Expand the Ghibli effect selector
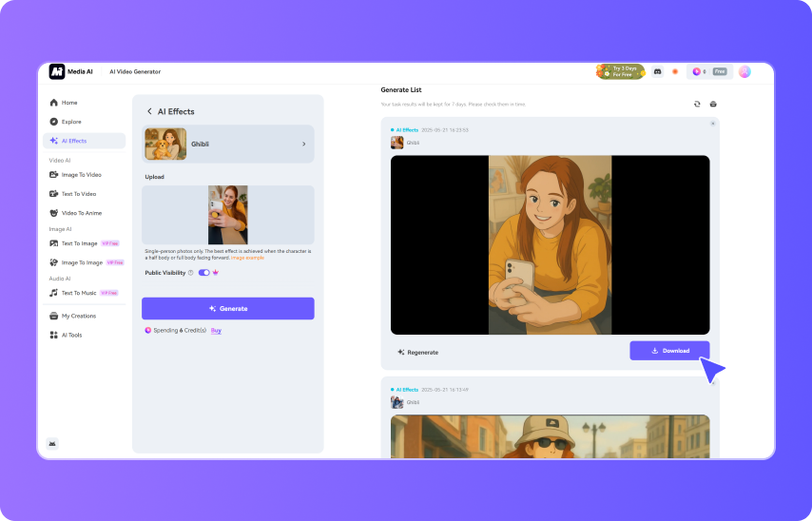Screen dimensions: 812x521 pos(303,145)
